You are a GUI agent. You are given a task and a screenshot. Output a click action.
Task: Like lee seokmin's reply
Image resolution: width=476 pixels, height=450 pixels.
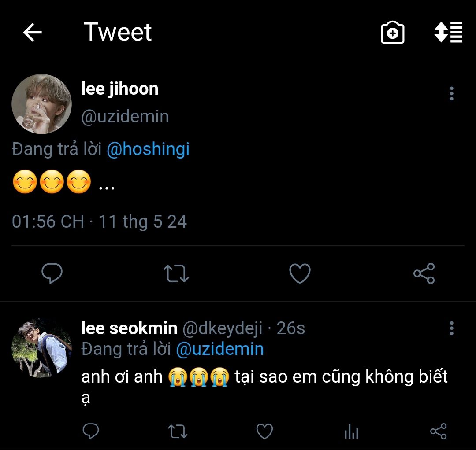(x=264, y=431)
